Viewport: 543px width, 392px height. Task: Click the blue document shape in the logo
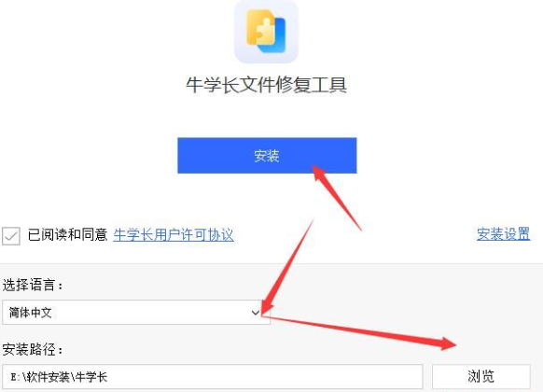pos(275,35)
